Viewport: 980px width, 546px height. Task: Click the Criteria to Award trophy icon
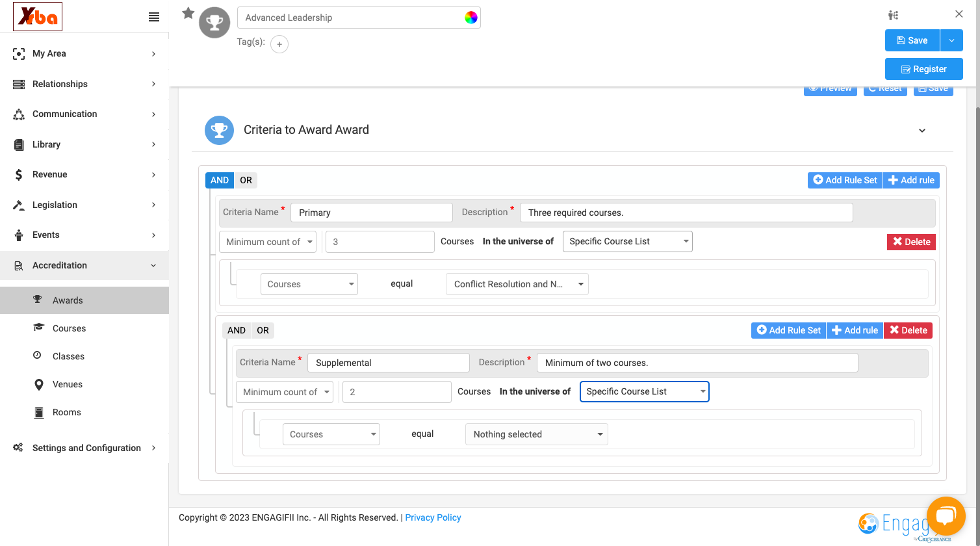220,130
